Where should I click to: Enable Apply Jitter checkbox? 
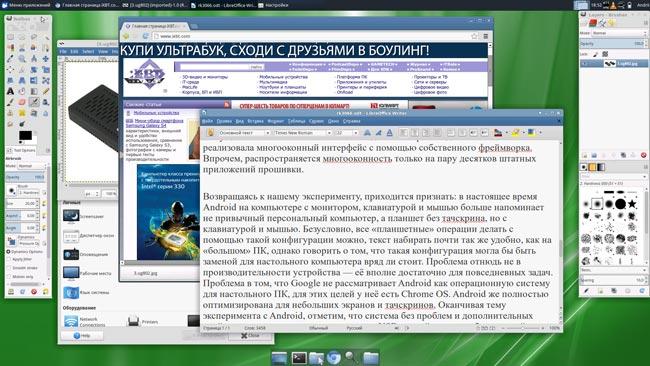(8, 259)
